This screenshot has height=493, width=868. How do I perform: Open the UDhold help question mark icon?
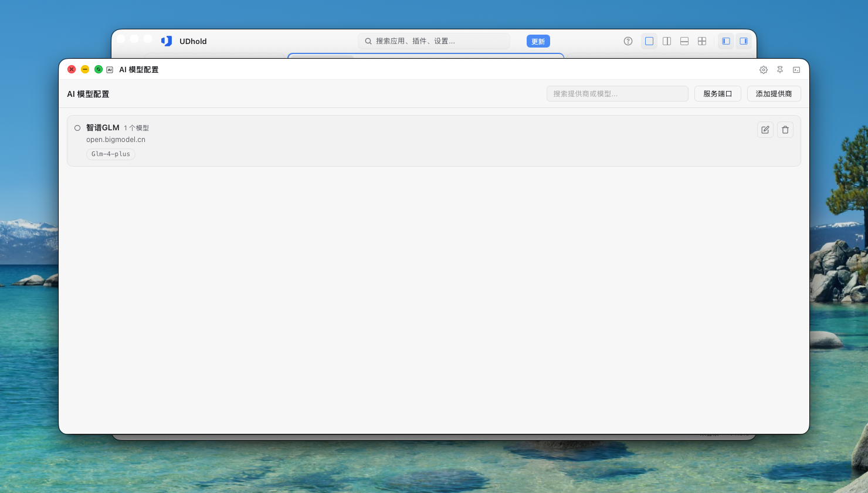tap(628, 41)
